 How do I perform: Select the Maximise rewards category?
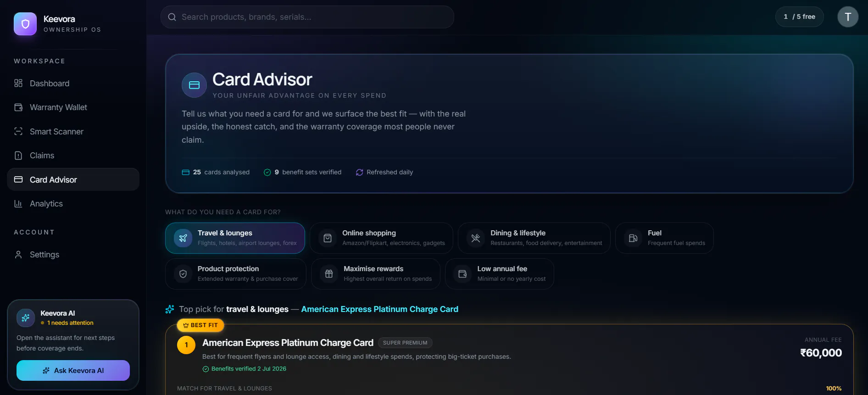coord(376,274)
